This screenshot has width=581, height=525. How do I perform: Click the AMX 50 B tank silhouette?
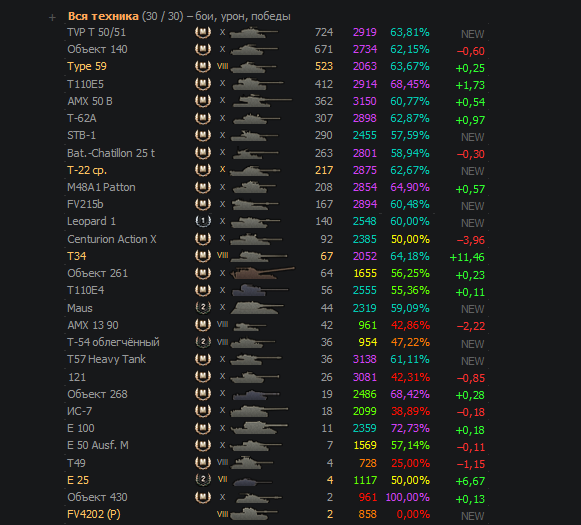(262, 101)
